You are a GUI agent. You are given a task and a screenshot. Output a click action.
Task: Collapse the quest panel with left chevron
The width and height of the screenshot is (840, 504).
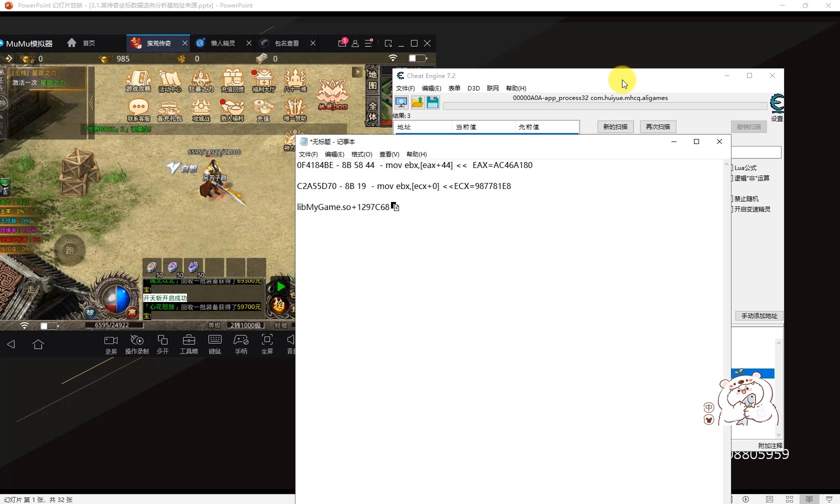(91, 102)
